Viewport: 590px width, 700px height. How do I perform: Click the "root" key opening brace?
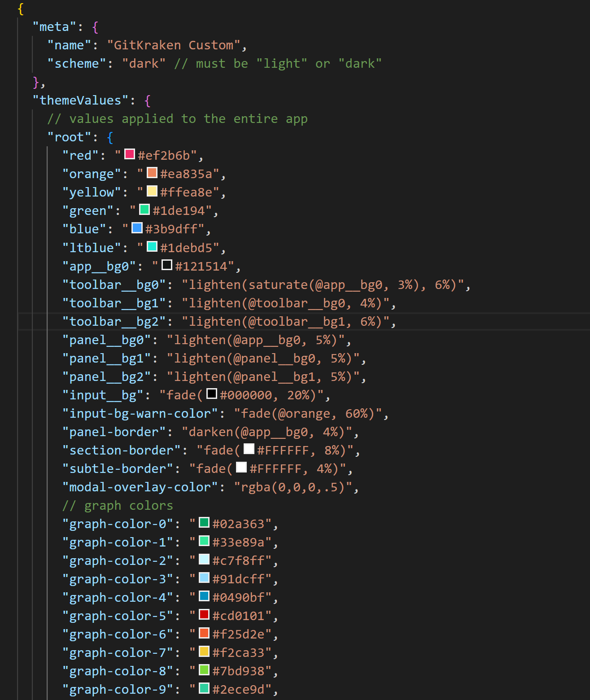110,137
